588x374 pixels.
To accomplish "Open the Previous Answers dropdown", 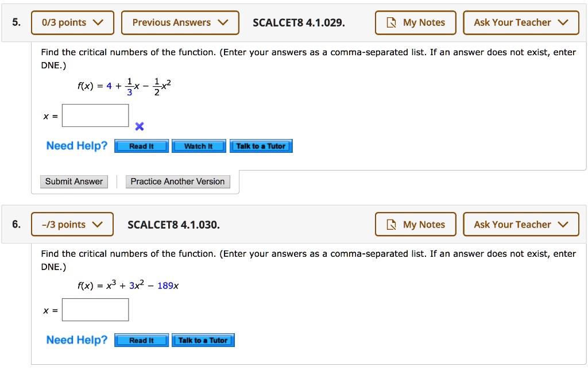I will pos(180,22).
